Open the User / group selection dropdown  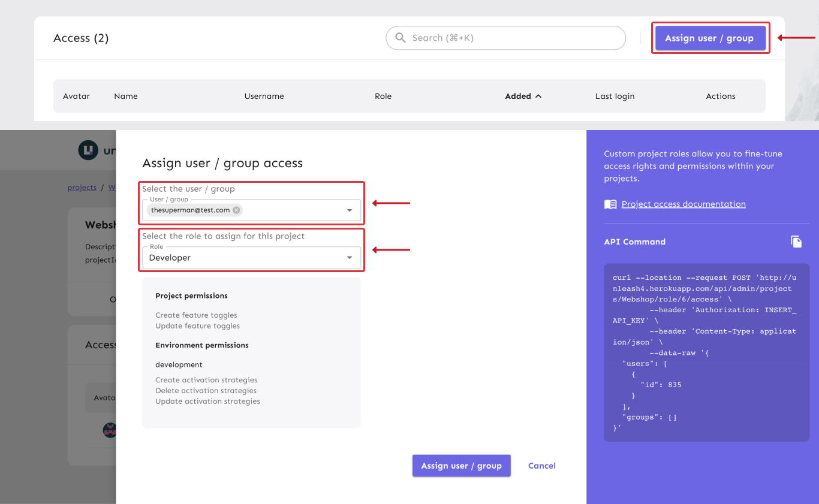(x=350, y=210)
